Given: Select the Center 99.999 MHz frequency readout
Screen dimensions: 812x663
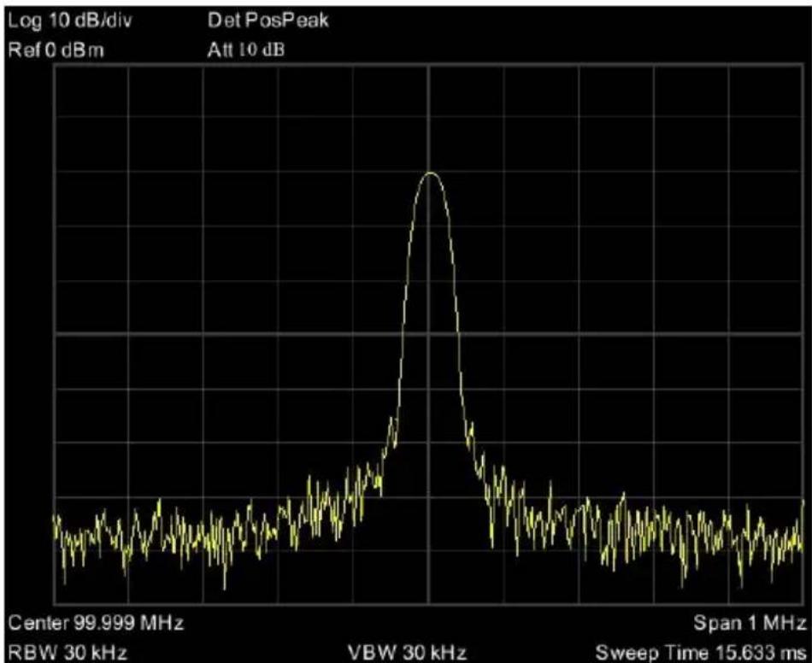Looking at the screenshot, I should pos(96,623).
